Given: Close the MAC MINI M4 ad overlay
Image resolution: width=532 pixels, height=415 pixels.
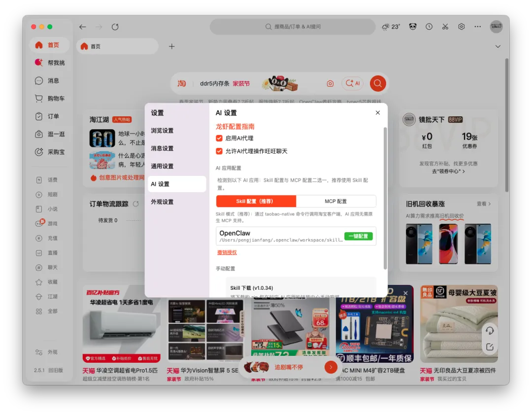Looking at the screenshot, I should [405, 293].
